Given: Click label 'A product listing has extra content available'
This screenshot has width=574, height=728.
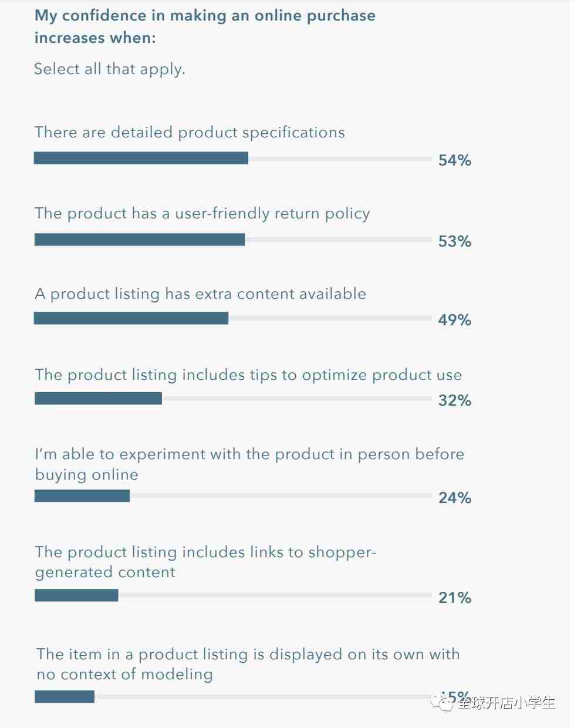Looking at the screenshot, I should point(200,294).
